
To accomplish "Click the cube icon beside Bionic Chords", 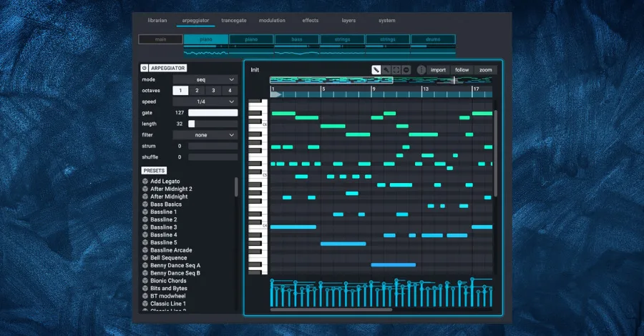I will [145, 281].
